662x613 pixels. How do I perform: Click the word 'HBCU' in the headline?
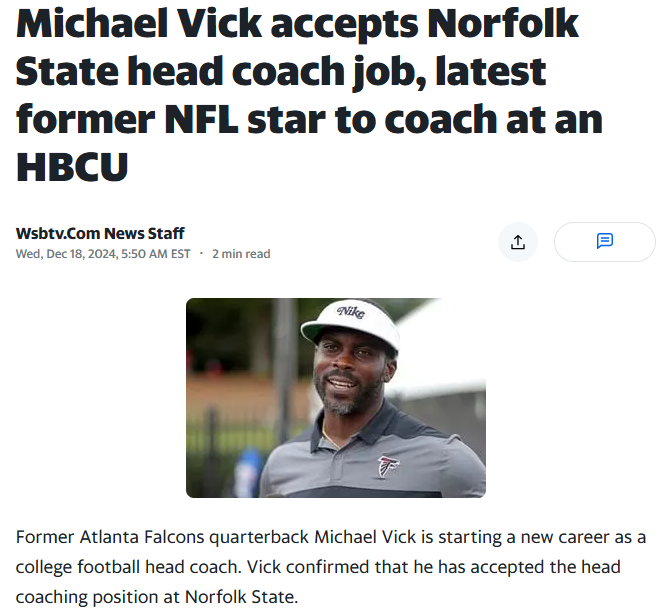coord(72,167)
